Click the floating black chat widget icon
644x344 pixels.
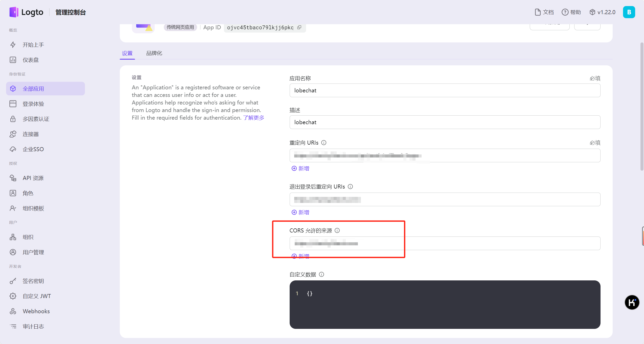[x=632, y=302]
